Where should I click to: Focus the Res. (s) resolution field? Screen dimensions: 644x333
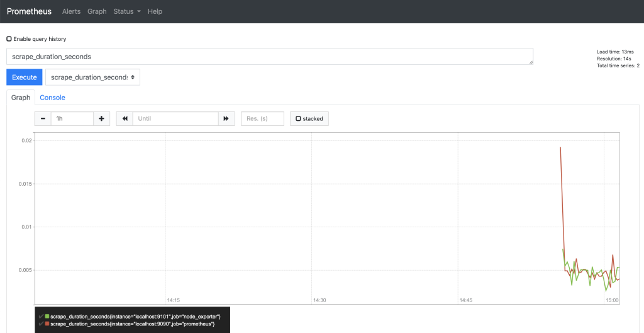[262, 118]
